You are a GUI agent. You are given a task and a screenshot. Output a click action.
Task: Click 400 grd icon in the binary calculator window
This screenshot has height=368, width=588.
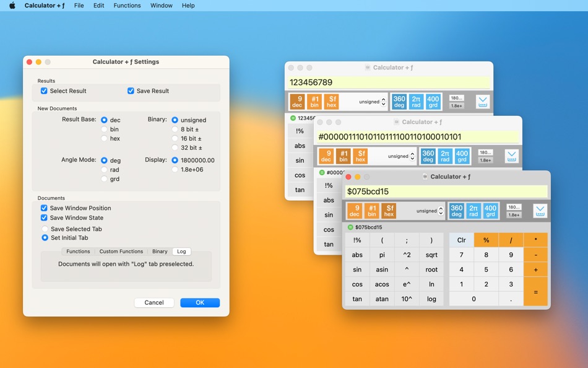(462, 156)
